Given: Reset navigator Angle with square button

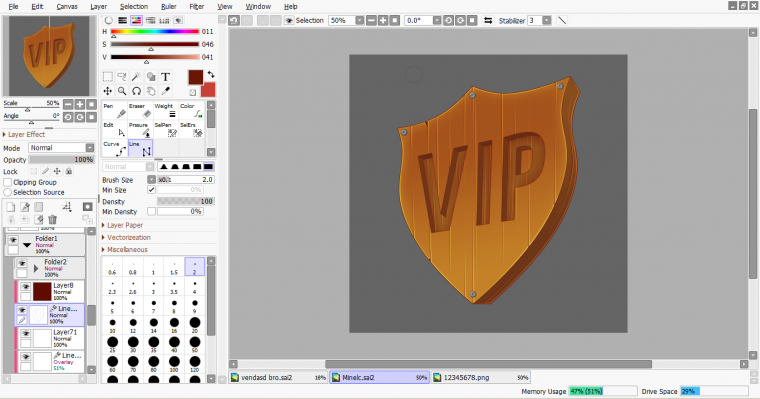Looking at the screenshot, I should tap(92, 117).
